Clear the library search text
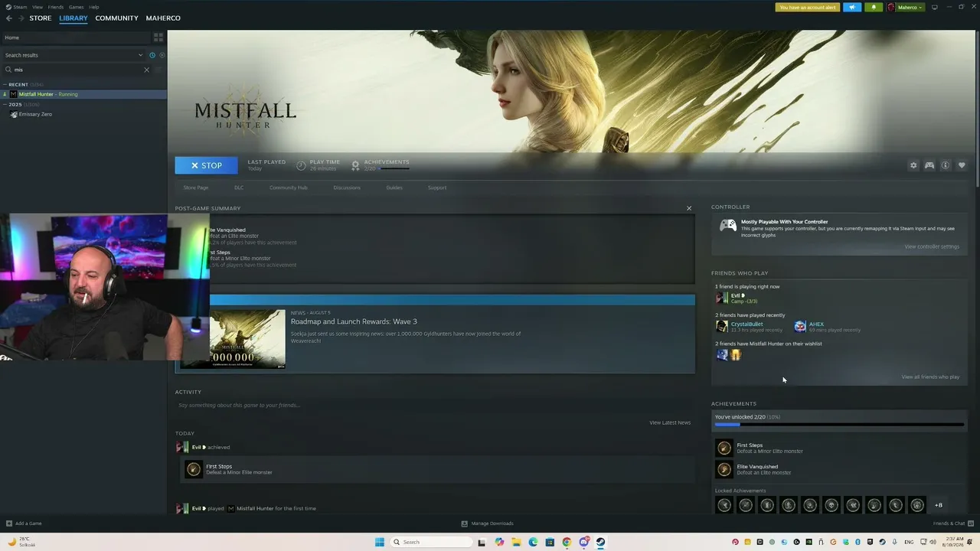 click(147, 70)
